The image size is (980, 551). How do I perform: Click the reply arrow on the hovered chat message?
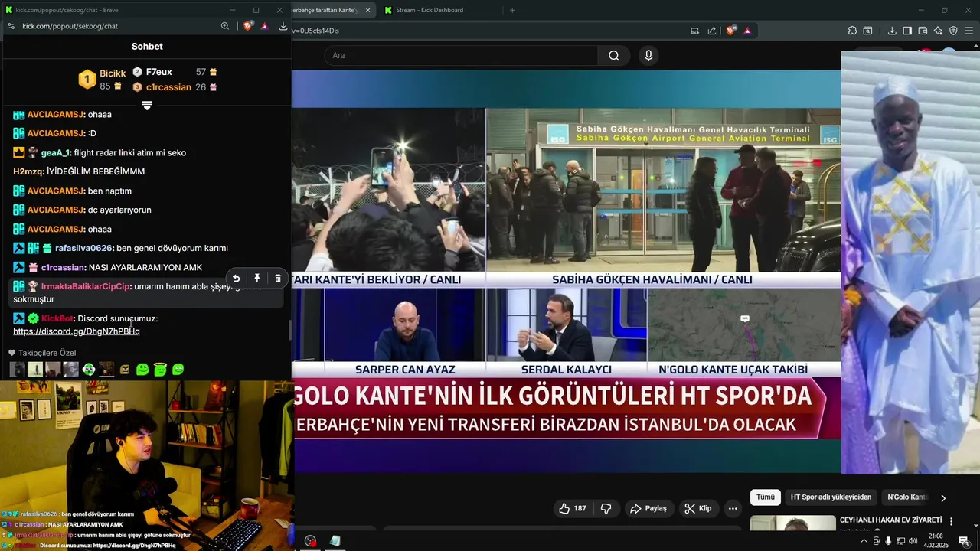coord(236,279)
